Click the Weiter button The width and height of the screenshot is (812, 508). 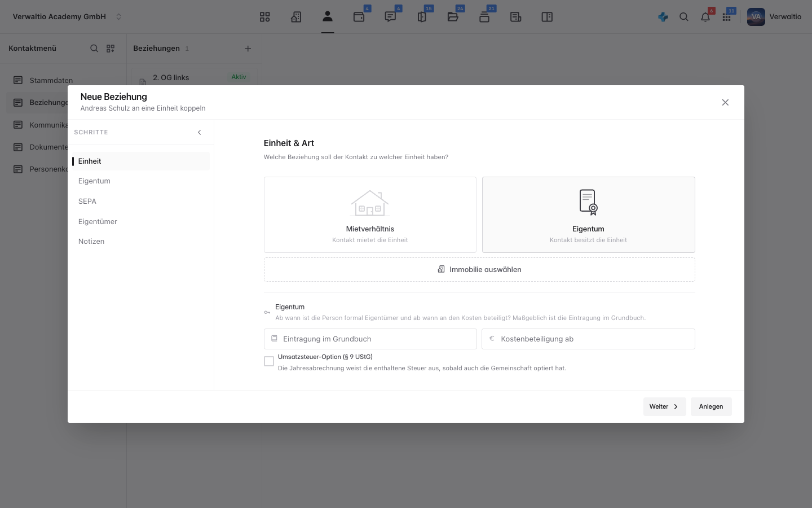(665, 406)
